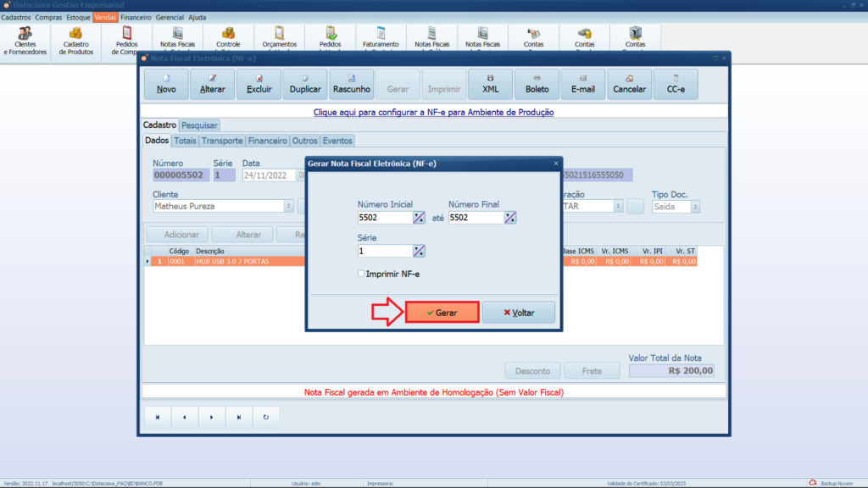
Task: Open the Tipo Doc. dropdown
Action: (x=695, y=206)
